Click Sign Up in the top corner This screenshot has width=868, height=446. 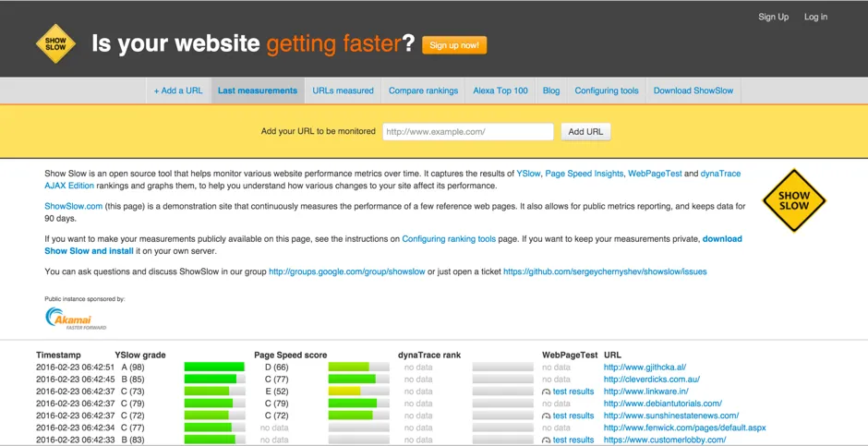click(x=773, y=18)
